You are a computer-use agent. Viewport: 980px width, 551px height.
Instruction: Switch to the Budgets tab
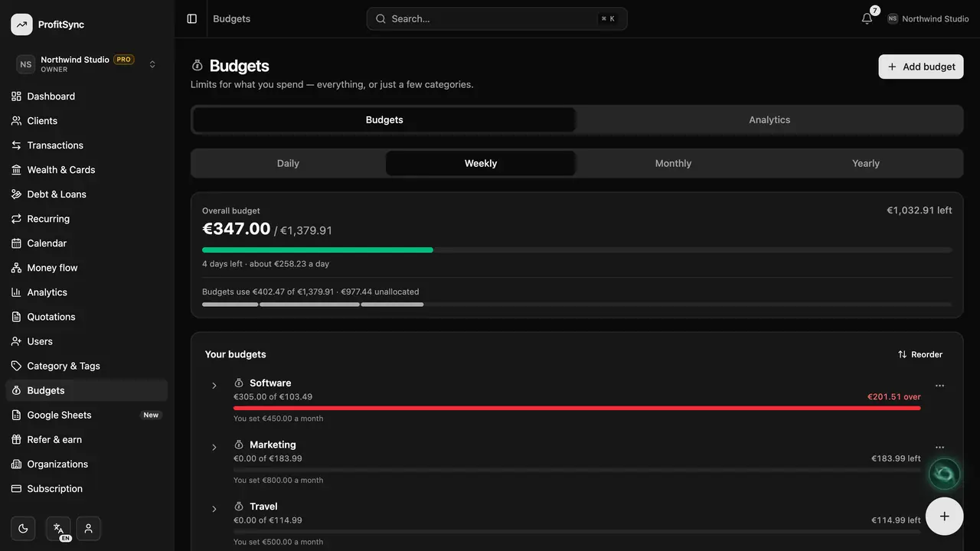[x=384, y=120]
